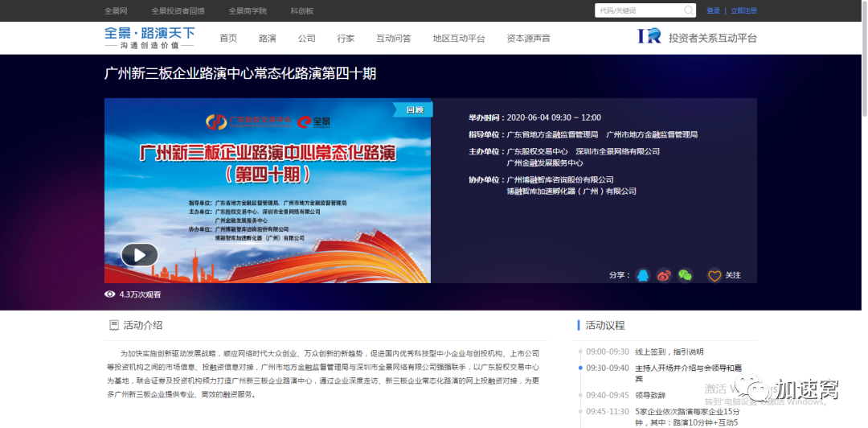Screen dimensions: 868x428
Task: Open 全景商学院 link
Action: tap(248, 10)
